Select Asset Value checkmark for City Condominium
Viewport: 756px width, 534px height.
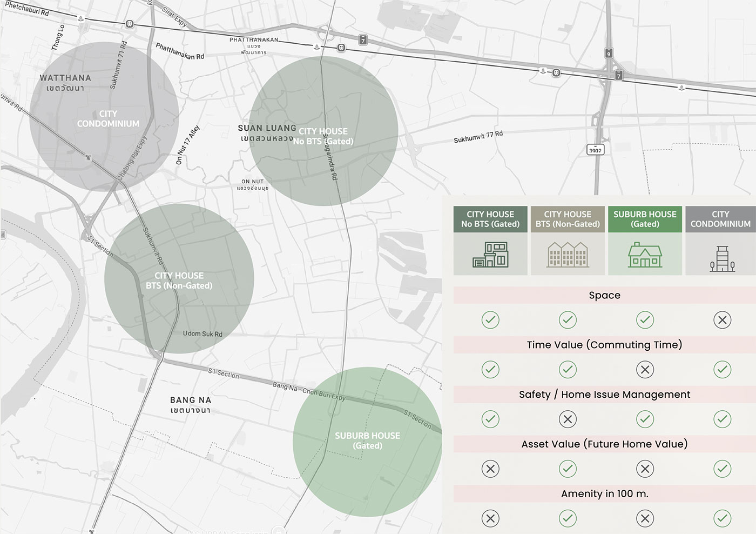[x=722, y=469]
